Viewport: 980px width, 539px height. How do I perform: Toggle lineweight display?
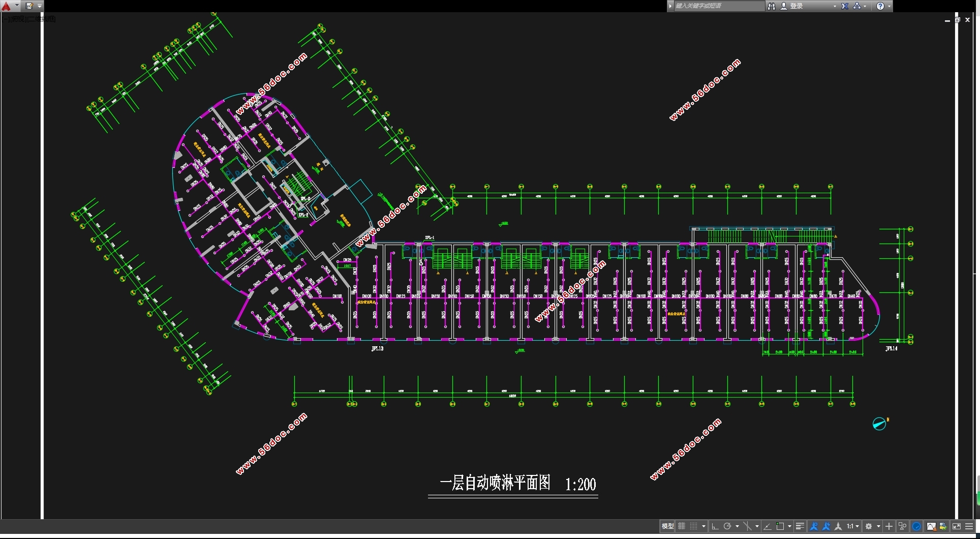(x=800, y=526)
